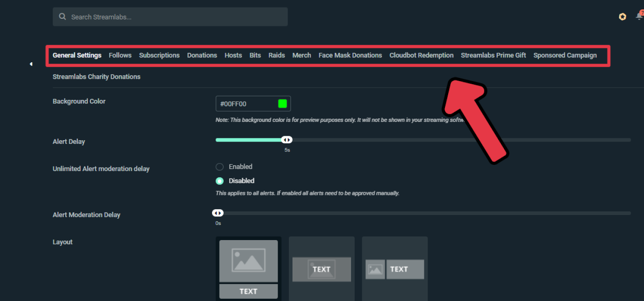
Task: Open the Streamlabs Prime Gift tab
Action: point(493,55)
